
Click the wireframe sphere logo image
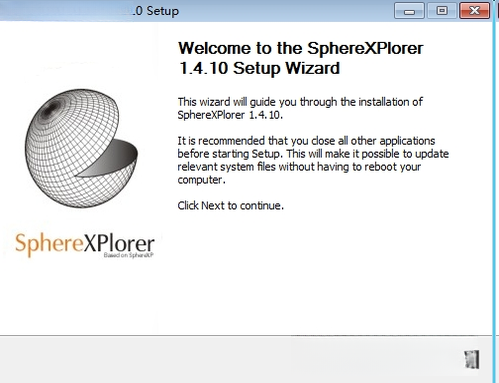point(81,148)
